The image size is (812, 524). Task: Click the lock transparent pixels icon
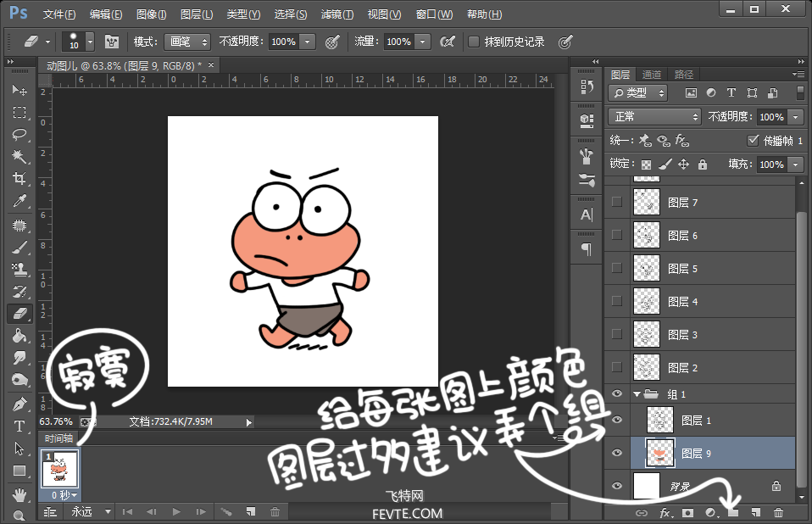[646, 164]
